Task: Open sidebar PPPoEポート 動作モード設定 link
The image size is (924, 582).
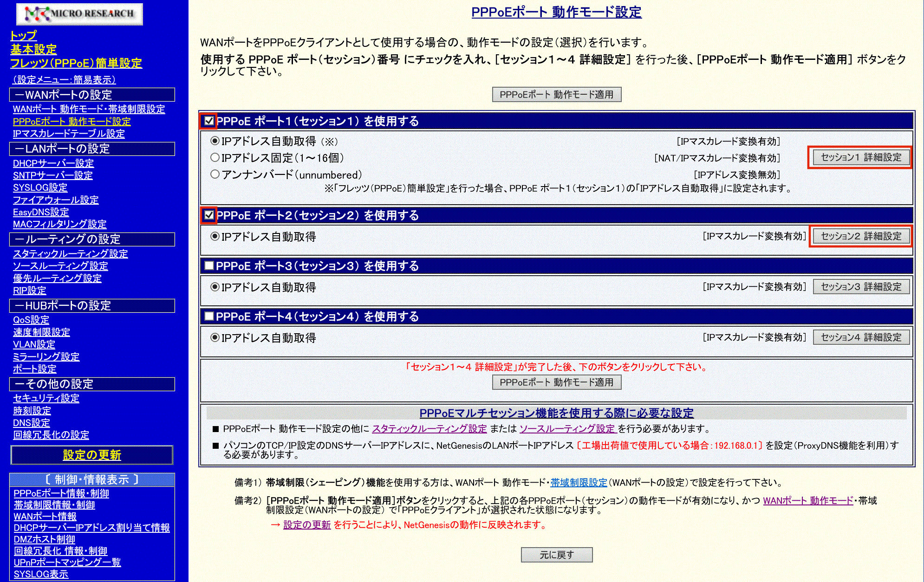Action: (x=72, y=122)
